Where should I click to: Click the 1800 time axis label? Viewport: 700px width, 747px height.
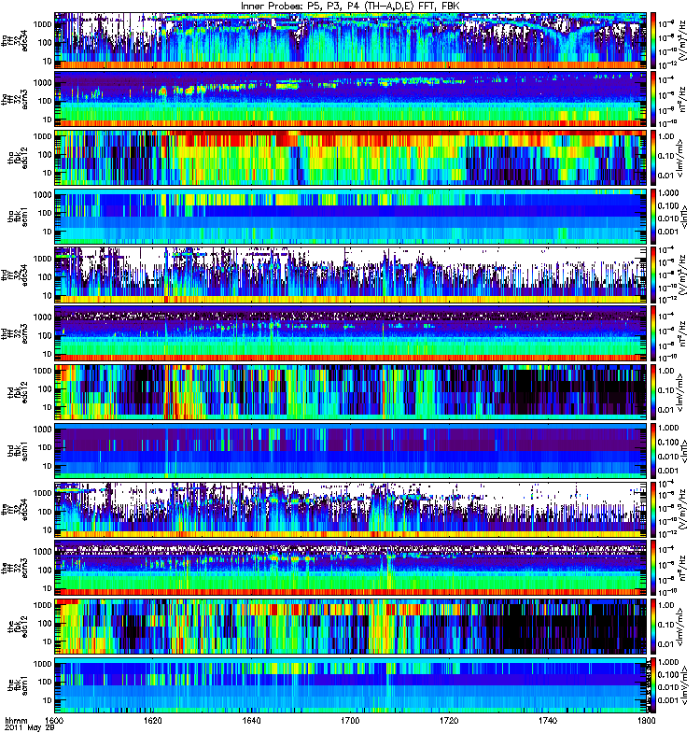(646, 721)
